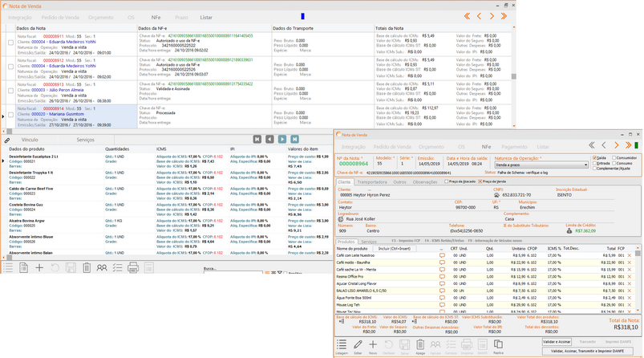The image size is (644, 358).
Task: Check the Consumidor checkbox
Action: point(614,158)
